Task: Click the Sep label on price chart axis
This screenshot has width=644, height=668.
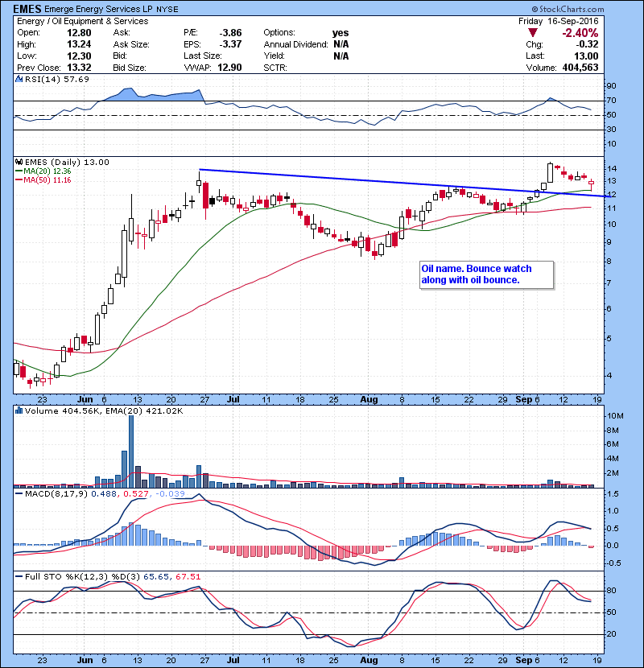Action: click(x=524, y=400)
